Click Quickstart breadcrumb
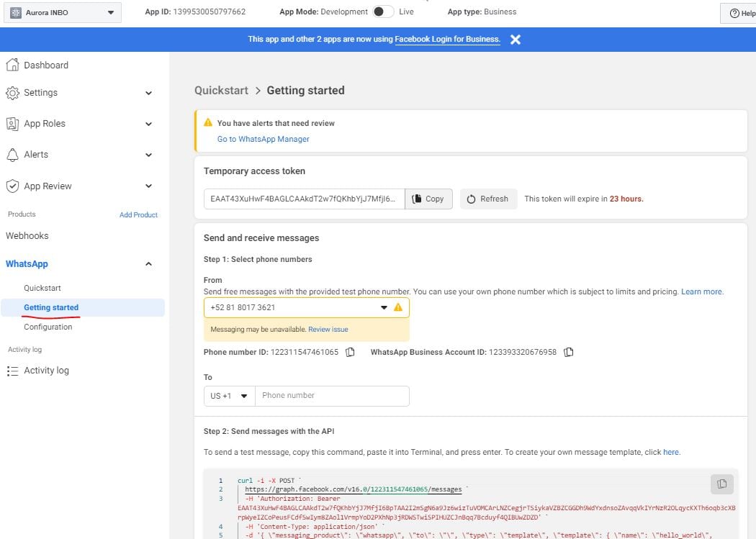The image size is (756, 539). (221, 91)
